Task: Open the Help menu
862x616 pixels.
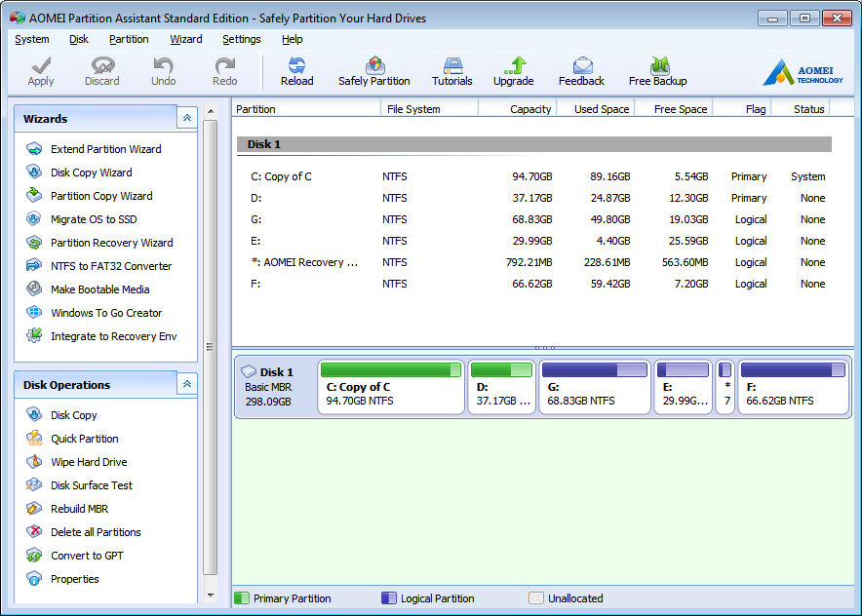Action: click(x=292, y=40)
